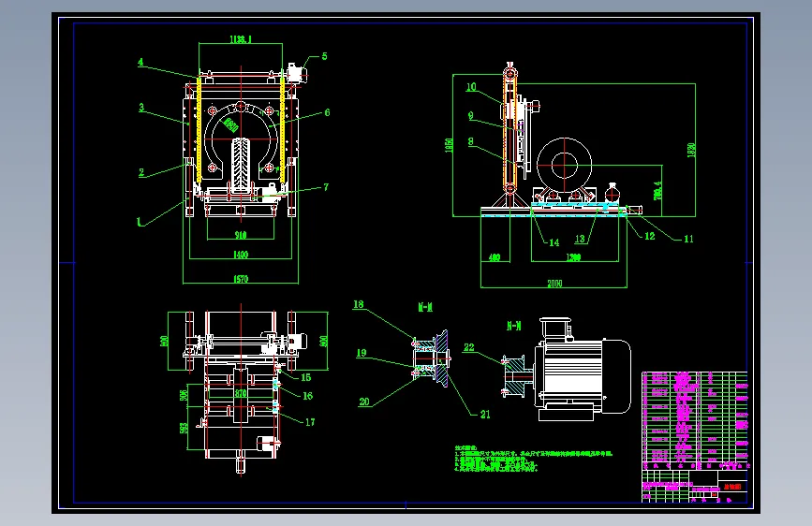
Task: Select part callout number 22
Action: pyautogui.click(x=469, y=347)
